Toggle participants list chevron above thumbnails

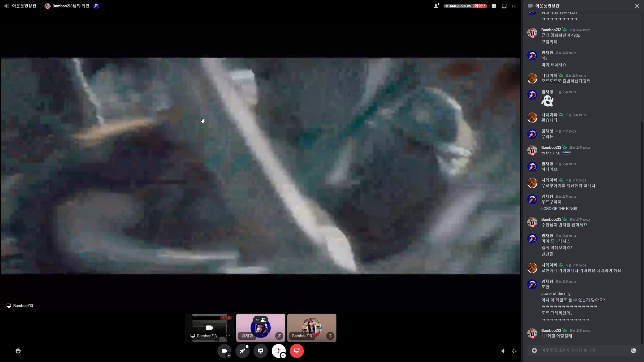click(x=257, y=320)
